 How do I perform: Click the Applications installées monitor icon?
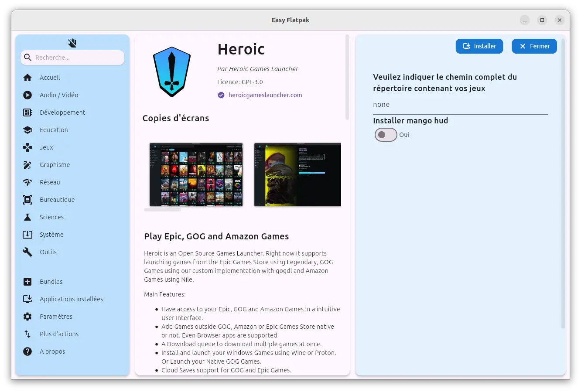[x=27, y=299]
